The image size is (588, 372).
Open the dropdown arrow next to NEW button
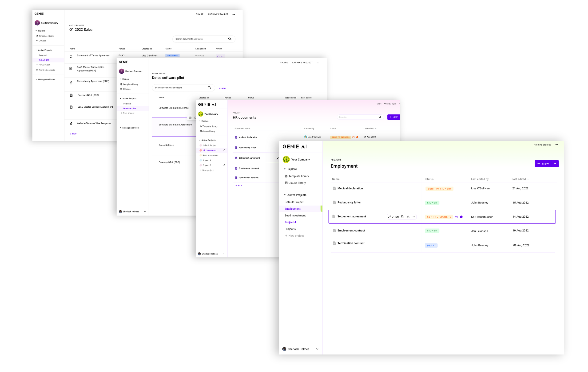[555, 163]
